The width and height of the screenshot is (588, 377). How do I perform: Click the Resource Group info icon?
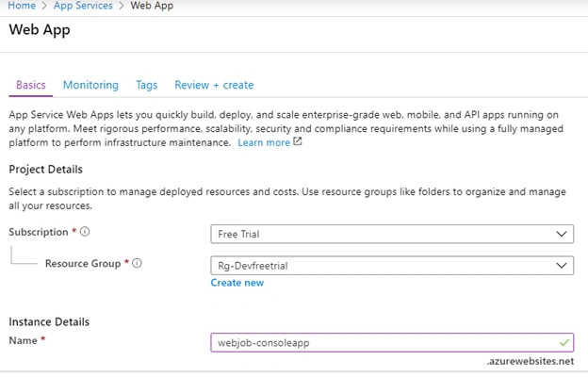pos(138,263)
